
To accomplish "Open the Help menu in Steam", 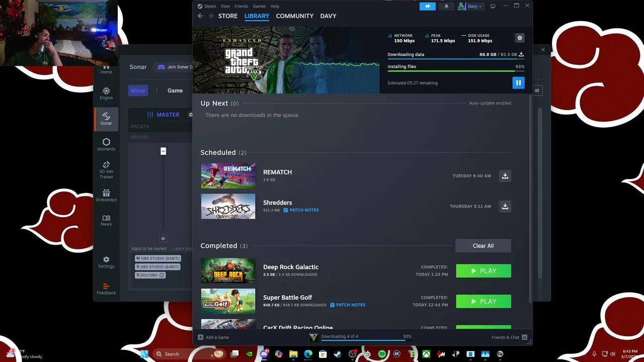I will pyautogui.click(x=275, y=6).
